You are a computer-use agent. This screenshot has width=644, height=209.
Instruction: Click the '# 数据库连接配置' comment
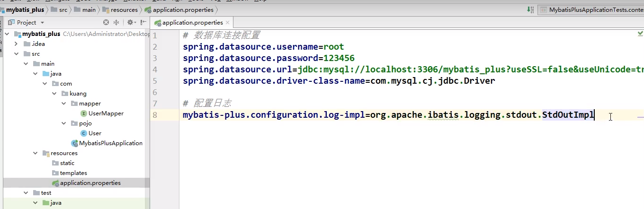tap(221, 35)
